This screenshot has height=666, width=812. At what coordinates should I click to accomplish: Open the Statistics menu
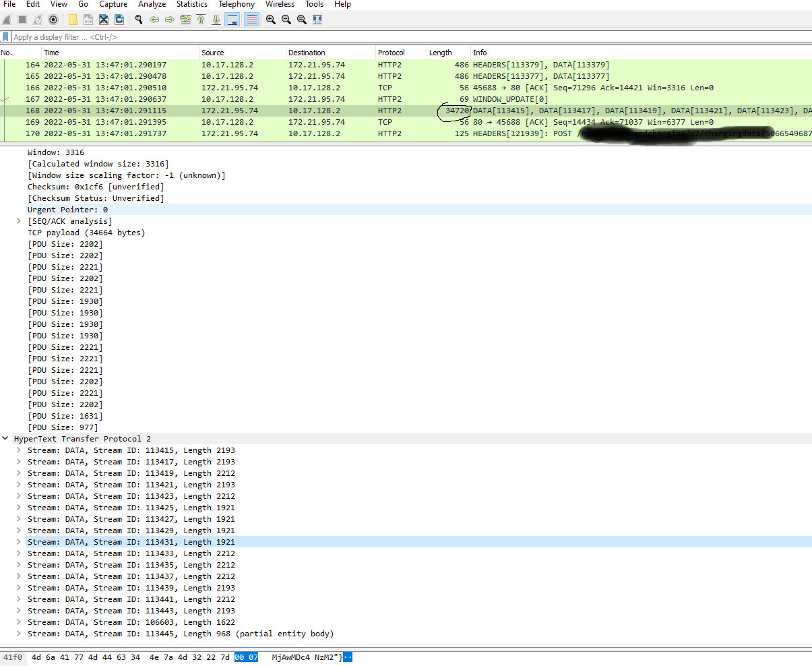click(x=192, y=4)
